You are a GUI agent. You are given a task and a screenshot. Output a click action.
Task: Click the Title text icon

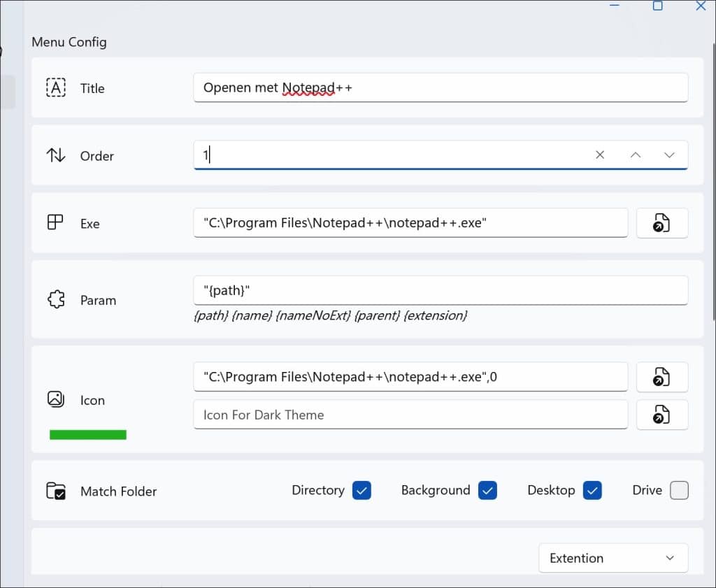[56, 87]
